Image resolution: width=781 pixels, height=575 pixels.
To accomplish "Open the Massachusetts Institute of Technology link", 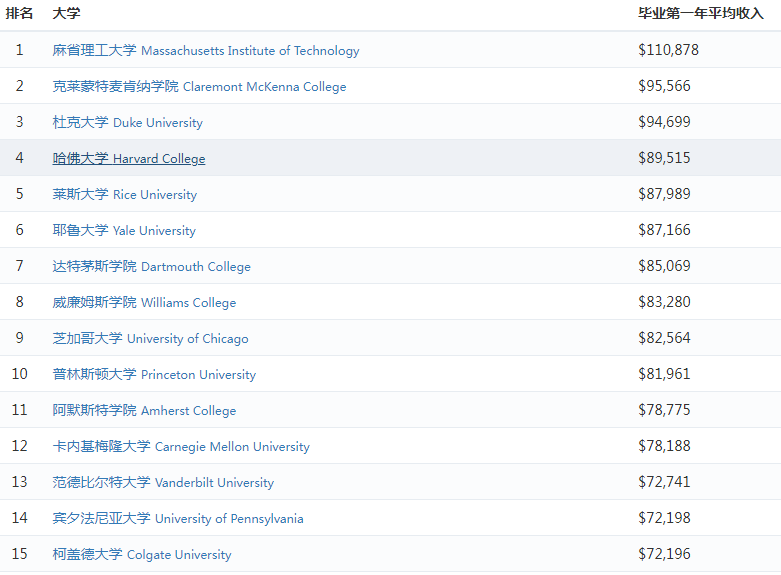I will pos(206,50).
